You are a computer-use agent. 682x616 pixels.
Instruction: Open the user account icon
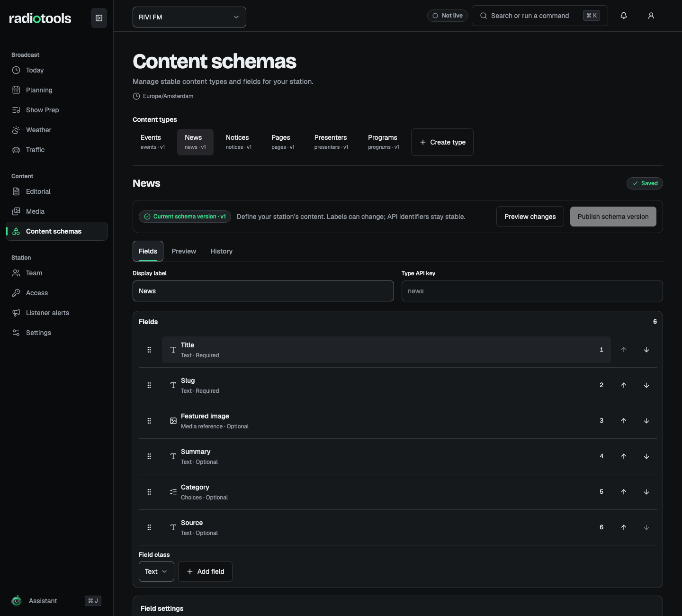point(651,16)
